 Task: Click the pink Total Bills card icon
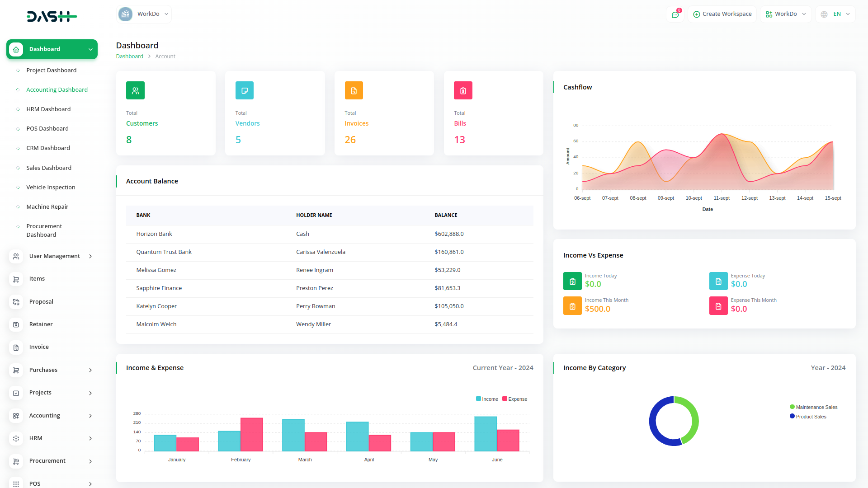pyautogui.click(x=463, y=90)
